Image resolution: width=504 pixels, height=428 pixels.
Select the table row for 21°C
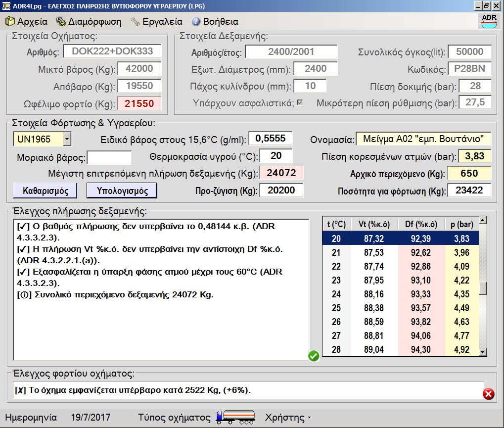401,252
